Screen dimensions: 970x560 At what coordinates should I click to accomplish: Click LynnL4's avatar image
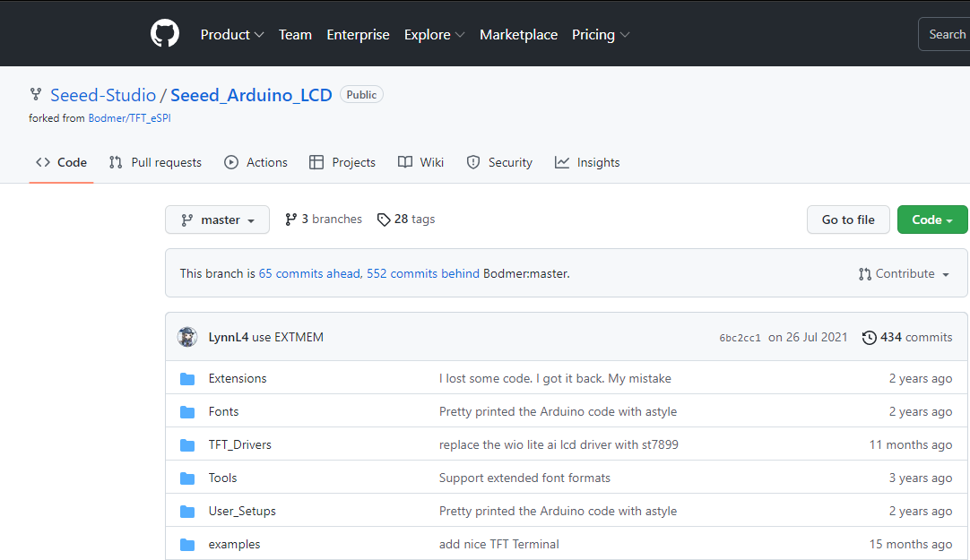click(x=187, y=337)
